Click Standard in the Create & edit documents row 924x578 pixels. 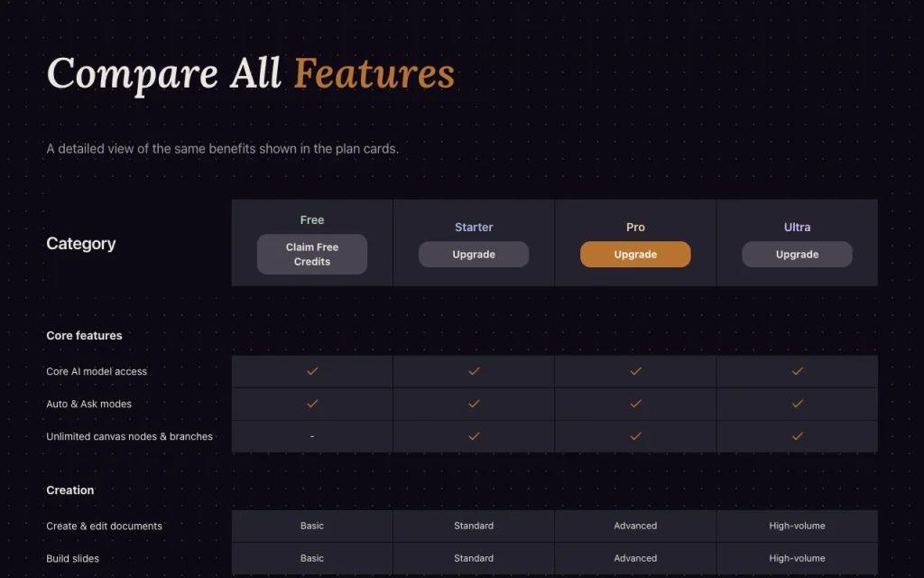[x=474, y=526]
